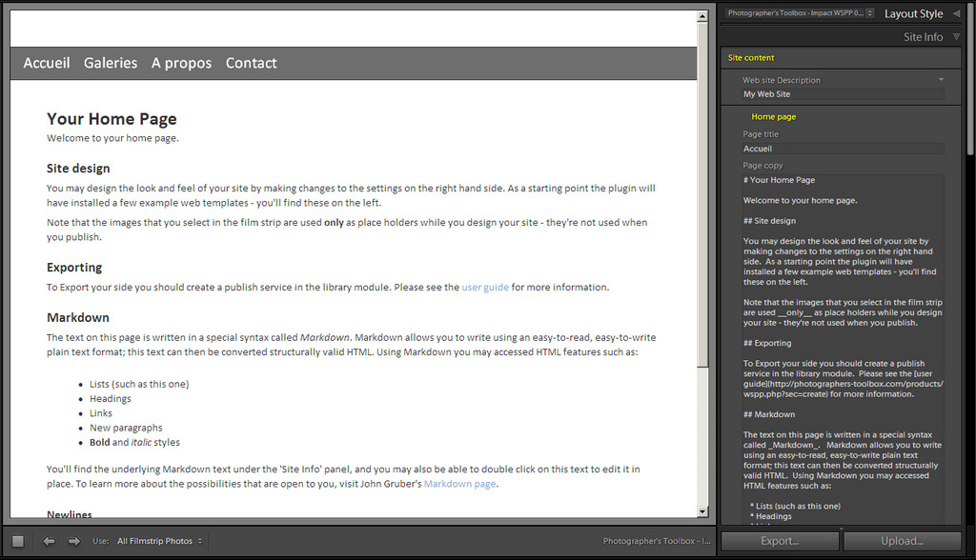The height and width of the screenshot is (560, 976).
Task: Open the A propos page in preview navigation
Action: click(x=182, y=63)
